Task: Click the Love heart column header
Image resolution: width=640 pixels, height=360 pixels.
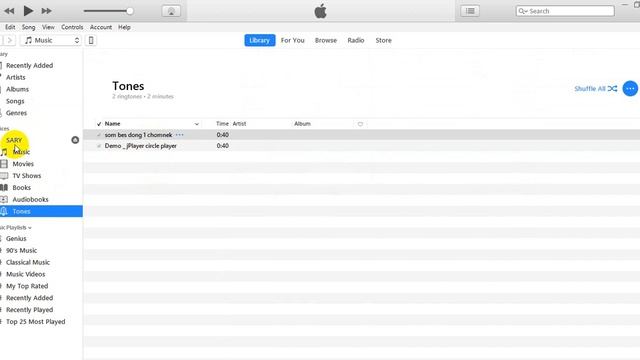Action: (x=360, y=124)
